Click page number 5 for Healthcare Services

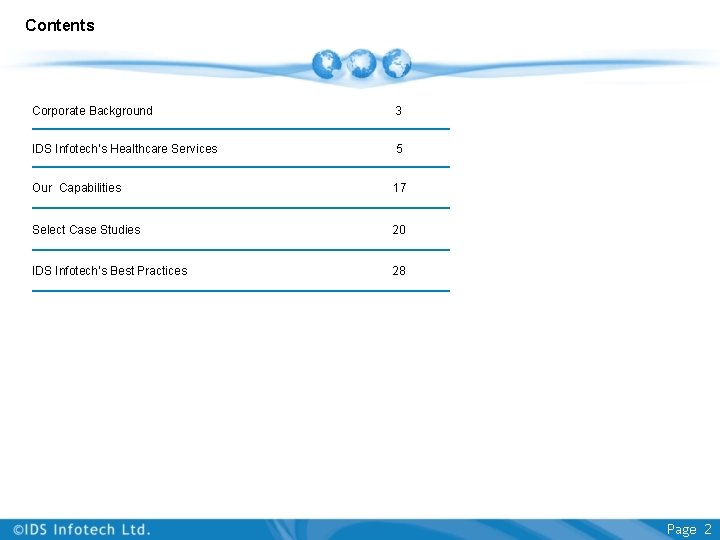point(399,149)
